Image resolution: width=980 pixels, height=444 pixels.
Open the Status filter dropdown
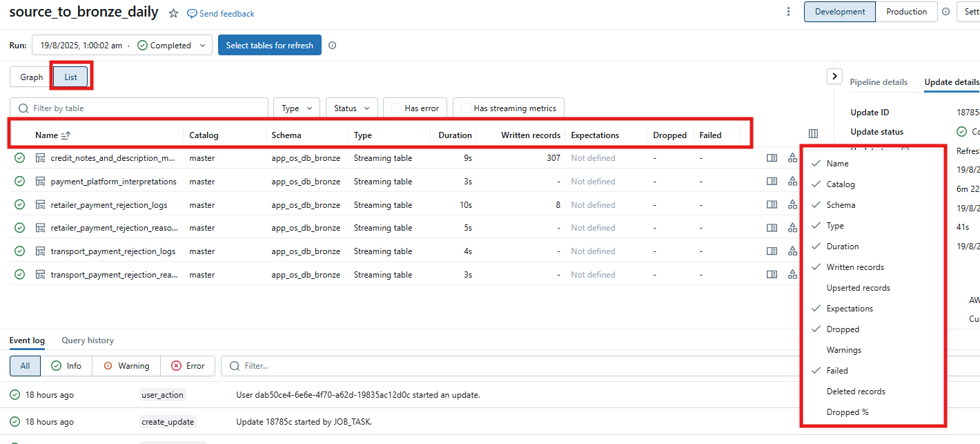pos(351,108)
